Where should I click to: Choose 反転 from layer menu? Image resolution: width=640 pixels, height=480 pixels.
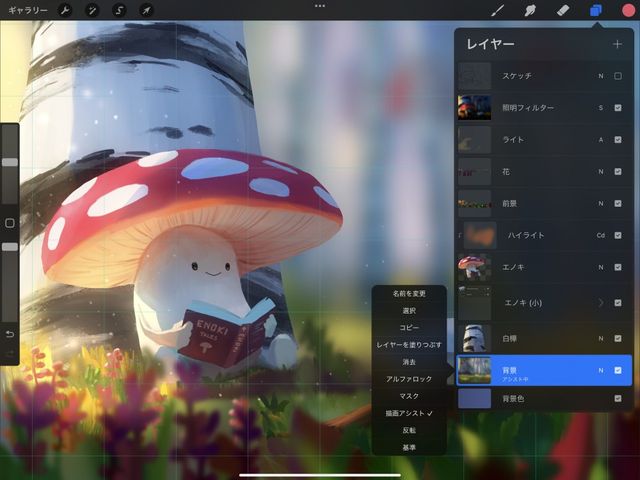coord(409,430)
